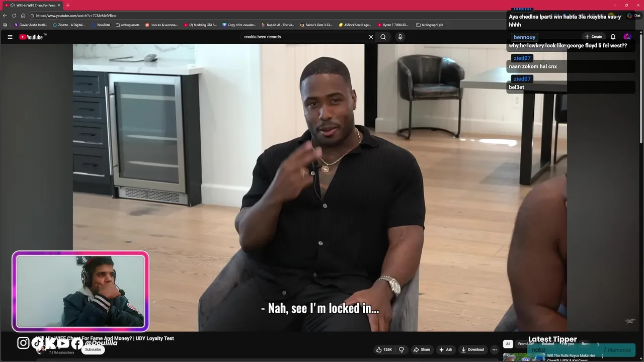Image resolution: width=644 pixels, height=362 pixels.
Task: Dislike the video with thumbs down
Action: [401, 349]
